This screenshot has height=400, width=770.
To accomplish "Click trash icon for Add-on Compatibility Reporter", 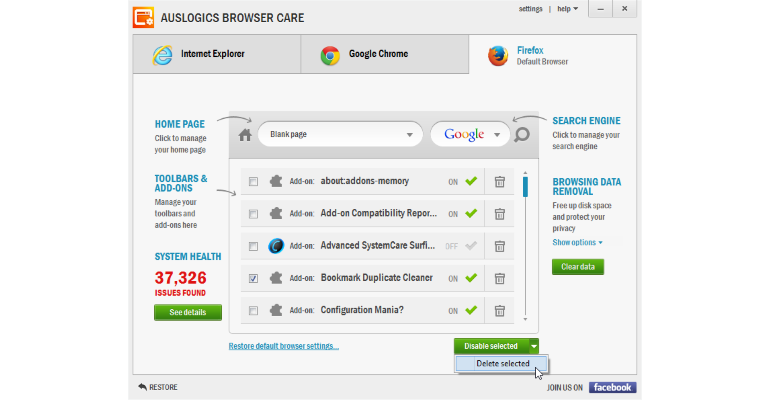I will pyautogui.click(x=499, y=214).
